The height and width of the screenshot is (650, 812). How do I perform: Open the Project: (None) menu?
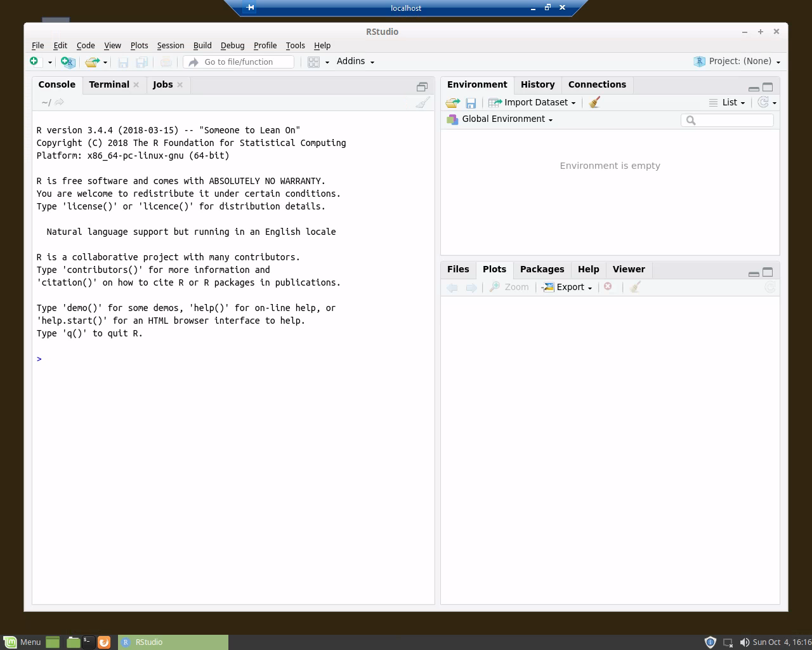click(x=737, y=62)
